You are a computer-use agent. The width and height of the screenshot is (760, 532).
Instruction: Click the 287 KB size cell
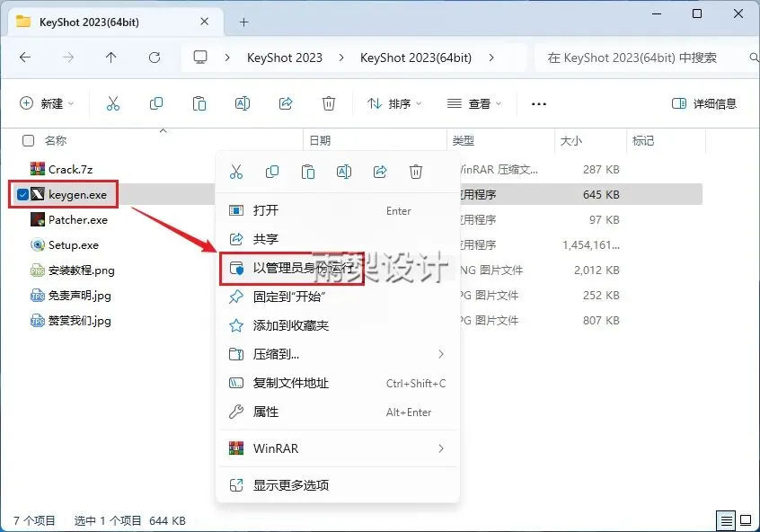pyautogui.click(x=601, y=169)
